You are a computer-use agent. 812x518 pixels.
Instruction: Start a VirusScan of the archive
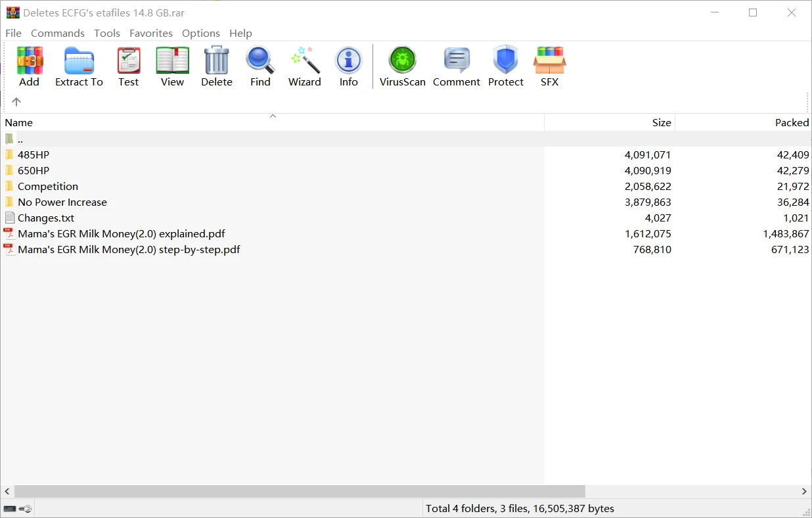pos(401,66)
